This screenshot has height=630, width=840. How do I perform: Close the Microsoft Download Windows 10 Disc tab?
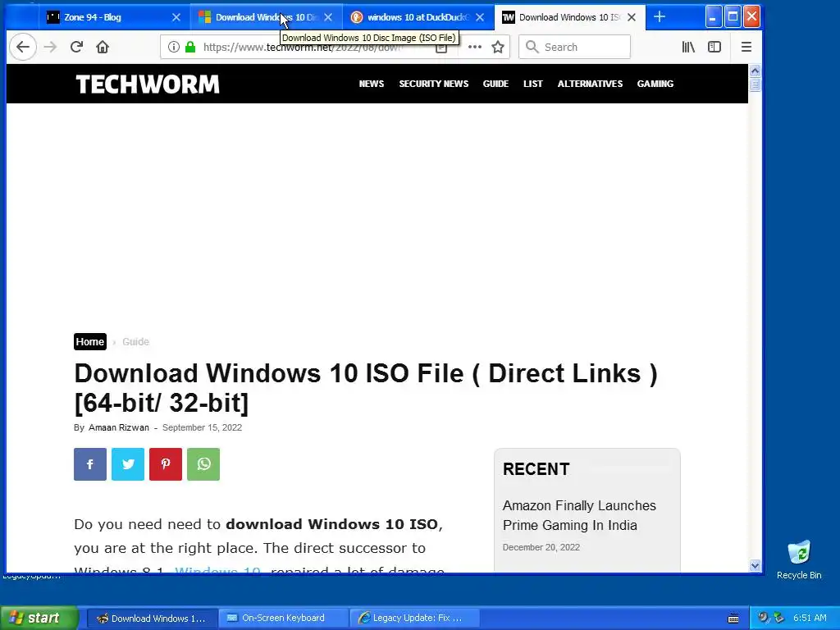tap(328, 17)
